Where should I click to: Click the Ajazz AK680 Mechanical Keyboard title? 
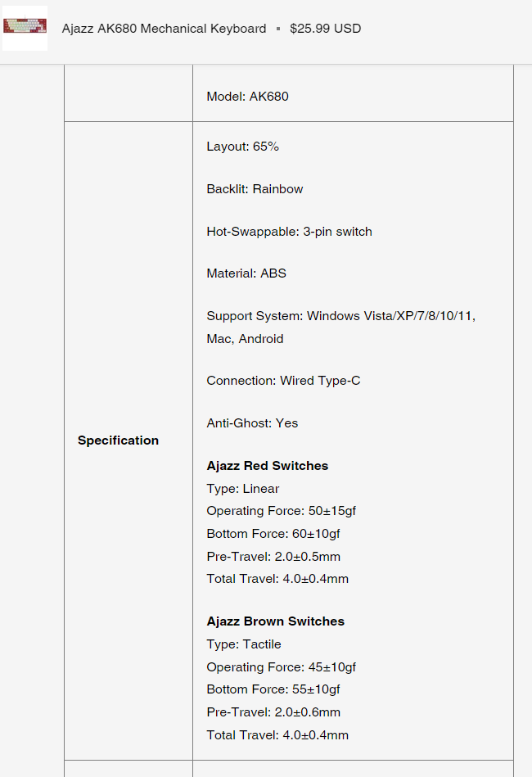pos(164,29)
